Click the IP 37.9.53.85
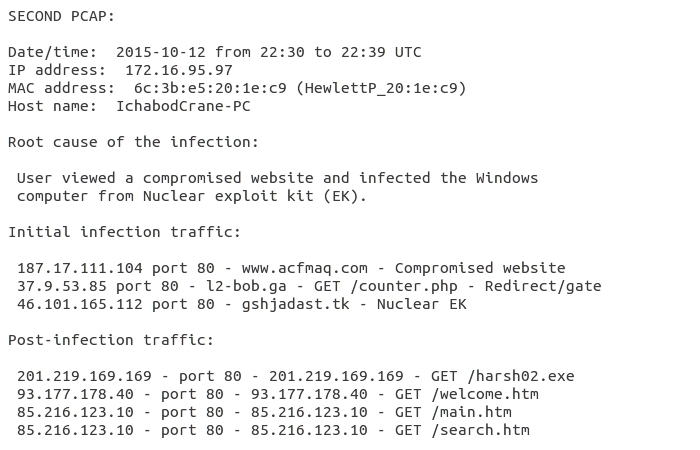Image resolution: width=700 pixels, height=450 pixels. (x=62, y=286)
